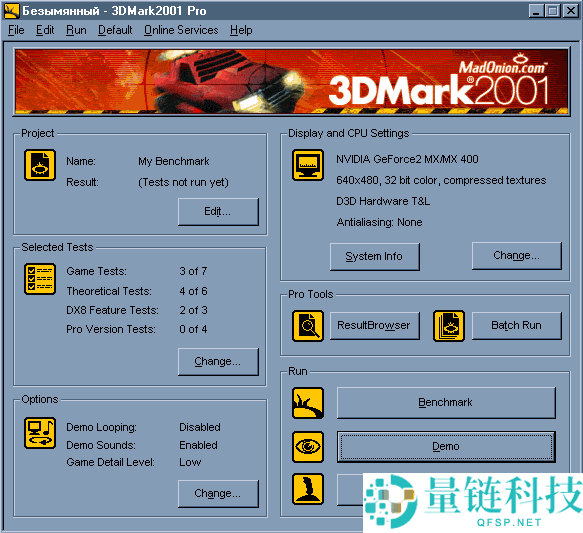Maximize the 3DMark2001 Pro window
This screenshot has height=533, width=583.
(553, 11)
